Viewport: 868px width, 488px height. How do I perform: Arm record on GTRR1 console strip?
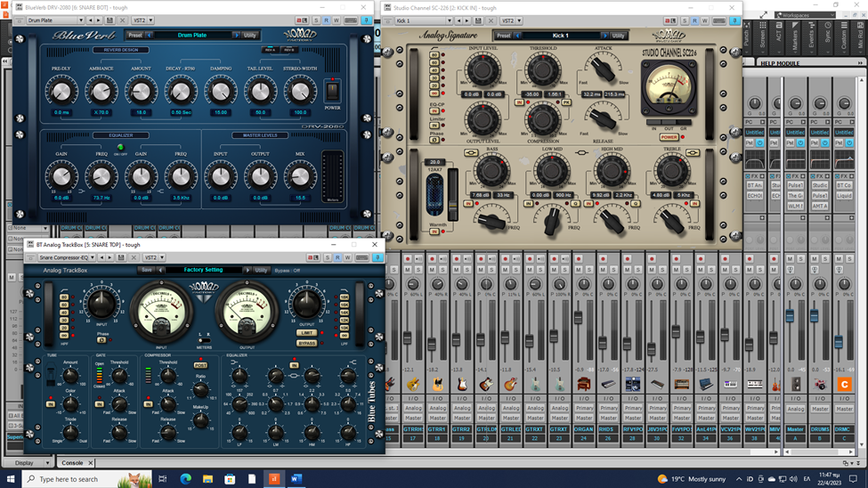(433, 258)
